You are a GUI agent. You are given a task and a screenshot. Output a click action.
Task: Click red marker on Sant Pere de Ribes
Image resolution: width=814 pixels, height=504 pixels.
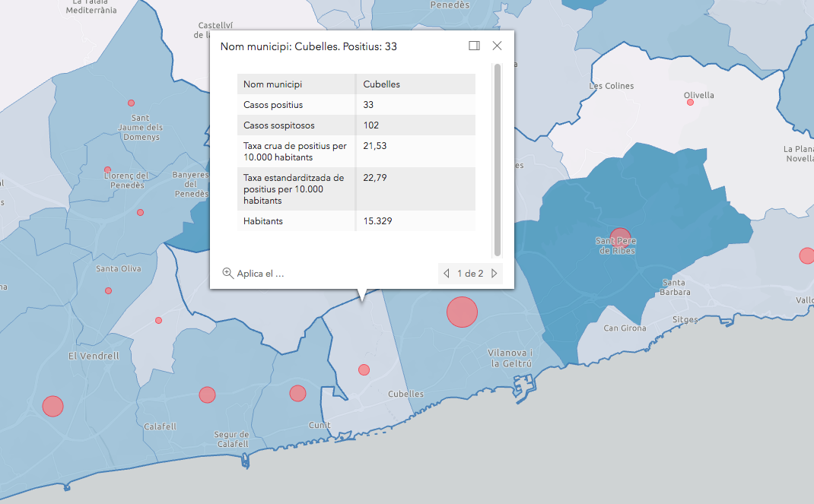[x=621, y=237]
